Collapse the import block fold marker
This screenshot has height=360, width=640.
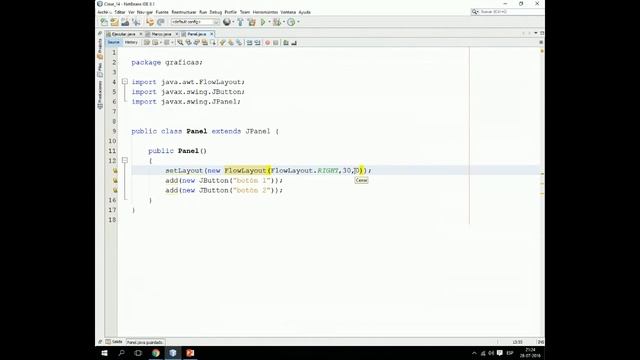[125, 82]
